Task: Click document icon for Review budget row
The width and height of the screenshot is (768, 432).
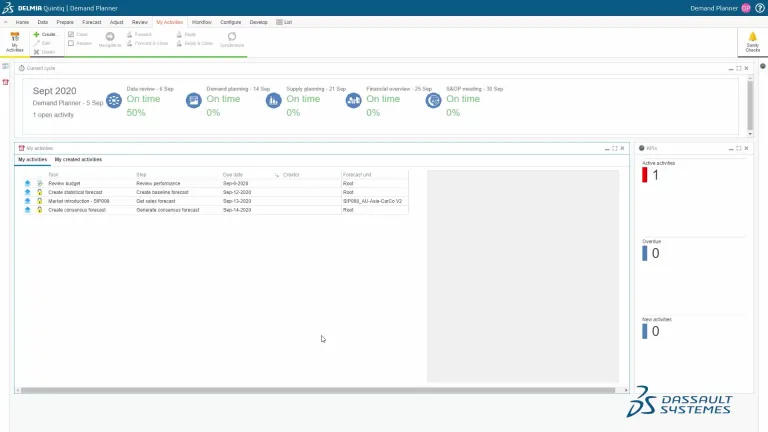Action: coord(40,183)
